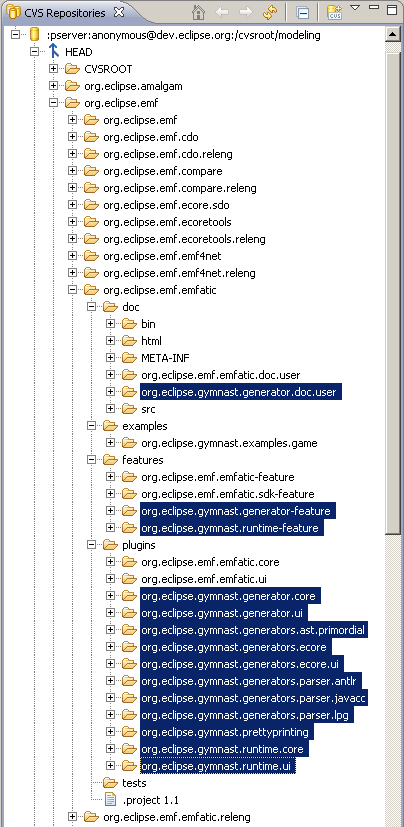This screenshot has height=827, width=404.
Task: Click the vertical scrollbar up arrow
Action: pyautogui.click(x=393, y=34)
